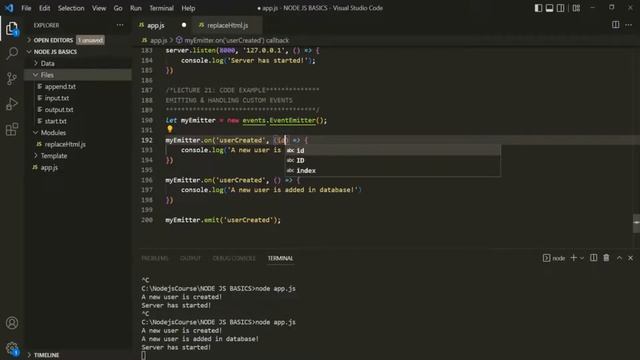Image resolution: width=640 pixels, height=360 pixels.
Task: Expand the Data folder
Action: 47,63
